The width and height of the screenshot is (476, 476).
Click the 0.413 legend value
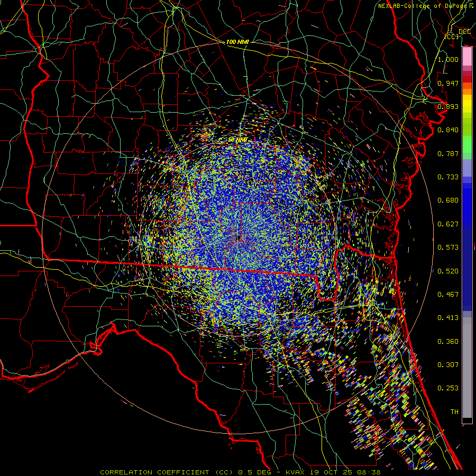pyautogui.click(x=448, y=318)
